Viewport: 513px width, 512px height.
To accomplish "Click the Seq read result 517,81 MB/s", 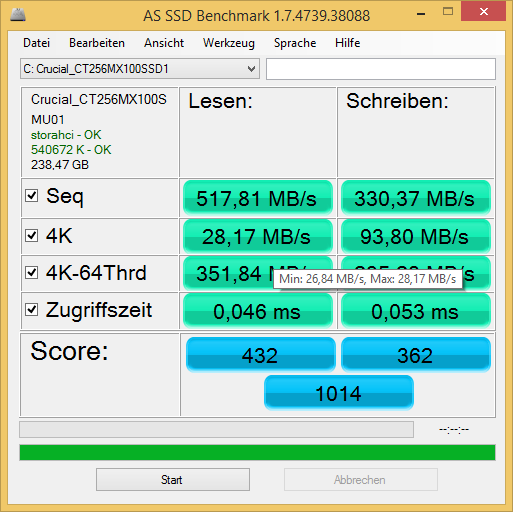I will point(258,198).
